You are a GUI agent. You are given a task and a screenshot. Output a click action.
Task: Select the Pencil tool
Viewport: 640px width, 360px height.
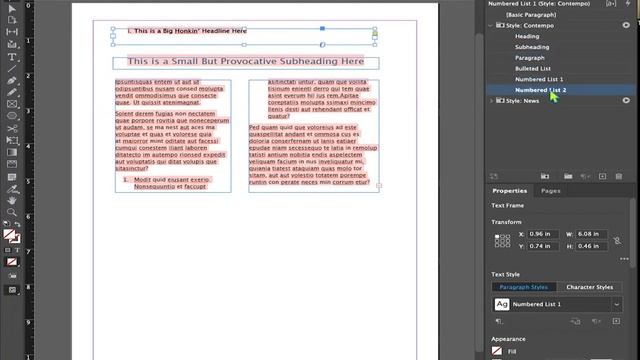click(x=12, y=92)
